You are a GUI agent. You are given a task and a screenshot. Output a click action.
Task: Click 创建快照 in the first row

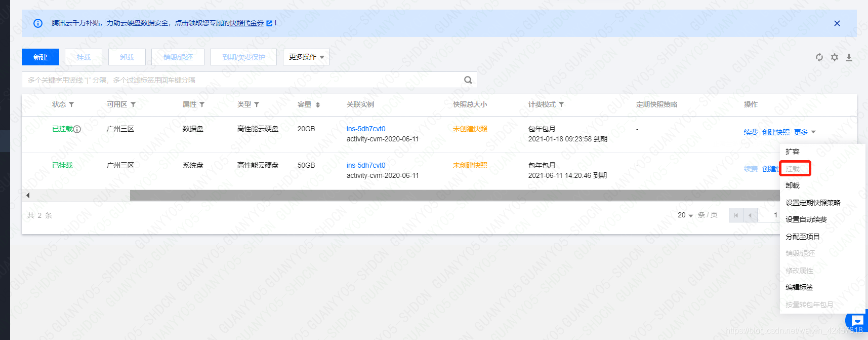(x=776, y=132)
